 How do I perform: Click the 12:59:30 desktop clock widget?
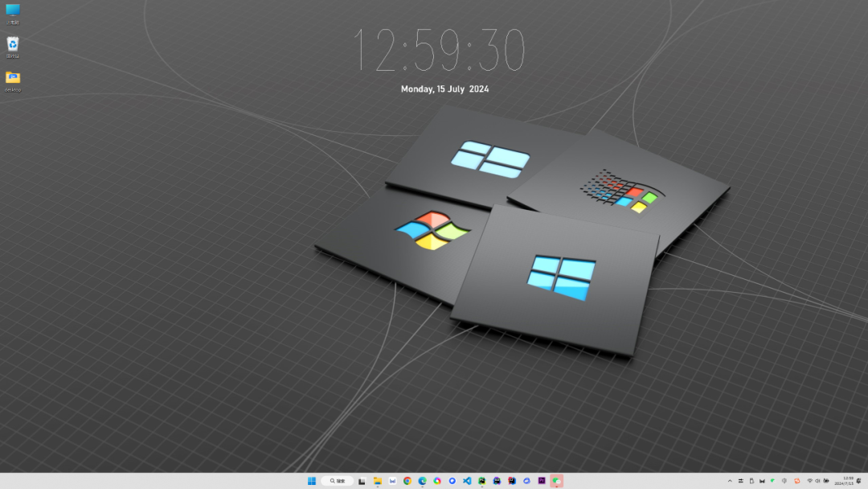439,50
